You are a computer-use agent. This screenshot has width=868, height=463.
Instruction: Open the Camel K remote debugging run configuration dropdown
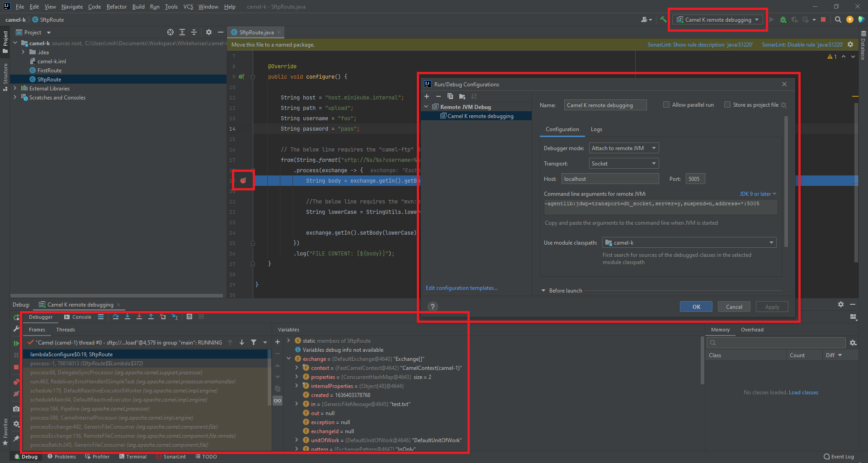[718, 19]
